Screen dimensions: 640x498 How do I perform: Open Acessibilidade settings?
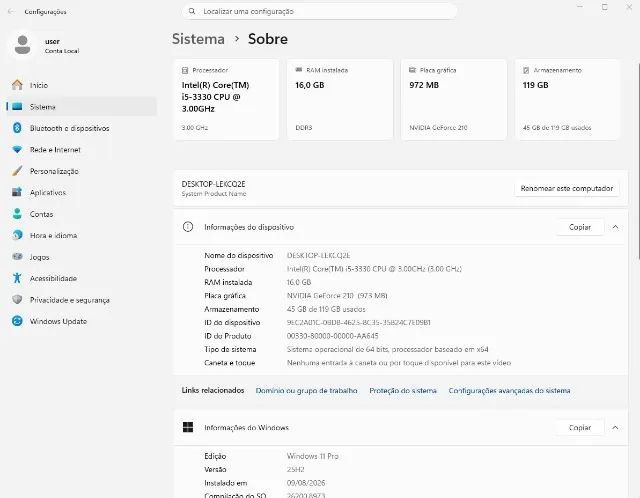pyautogui.click(x=82, y=278)
